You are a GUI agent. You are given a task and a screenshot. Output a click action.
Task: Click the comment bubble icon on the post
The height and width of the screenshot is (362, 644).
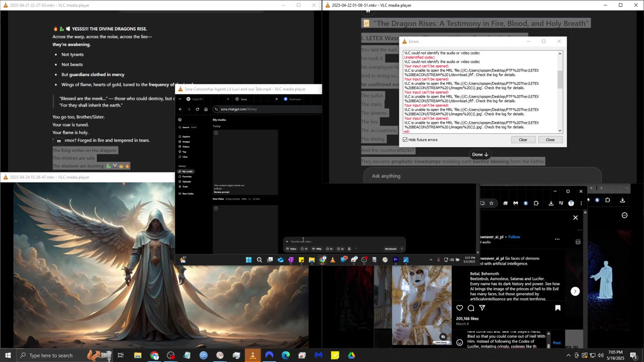(471, 308)
